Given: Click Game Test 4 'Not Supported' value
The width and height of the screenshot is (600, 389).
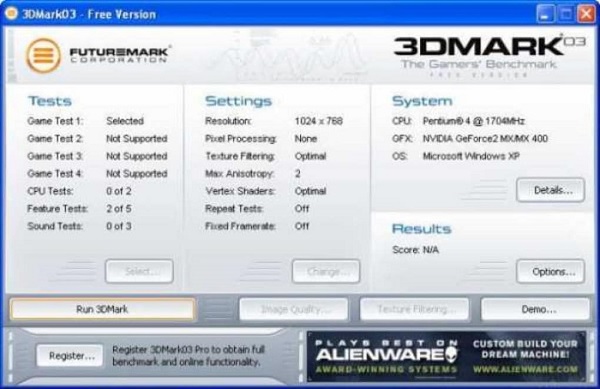Looking at the screenshot, I should (x=137, y=174).
